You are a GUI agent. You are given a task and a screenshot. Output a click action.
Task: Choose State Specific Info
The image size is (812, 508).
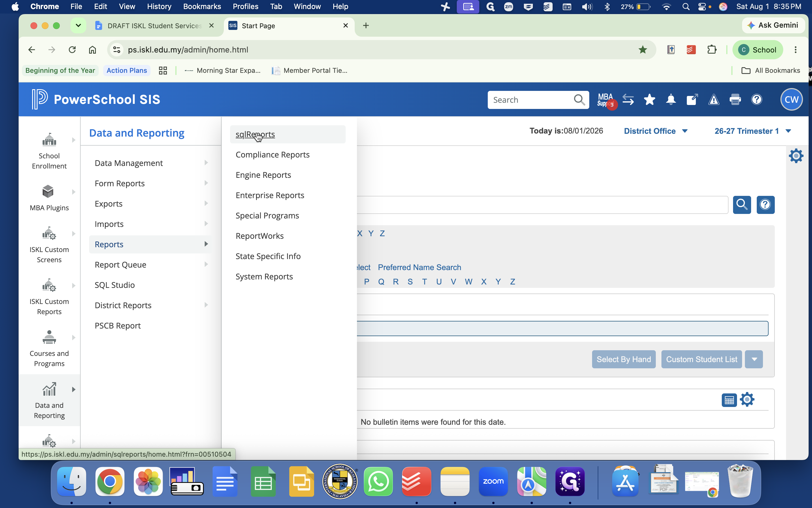click(x=268, y=256)
